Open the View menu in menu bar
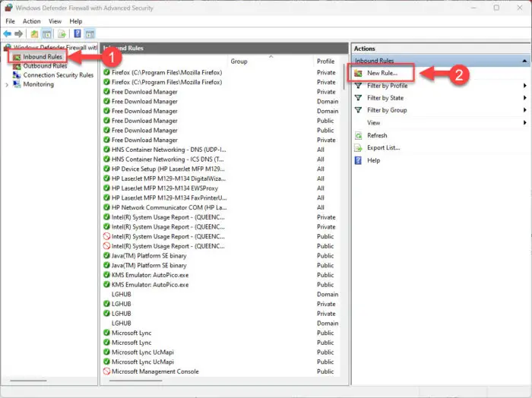The height and width of the screenshot is (398, 532). (55, 21)
